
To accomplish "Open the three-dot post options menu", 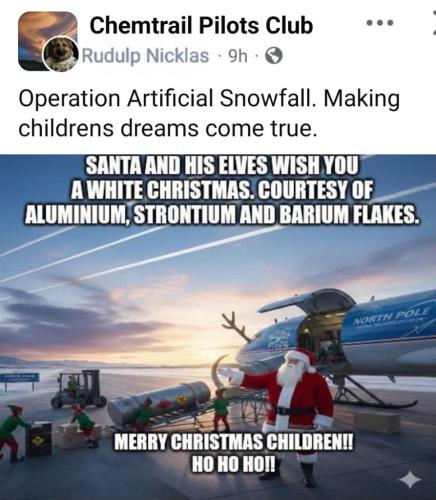I will (380, 23).
